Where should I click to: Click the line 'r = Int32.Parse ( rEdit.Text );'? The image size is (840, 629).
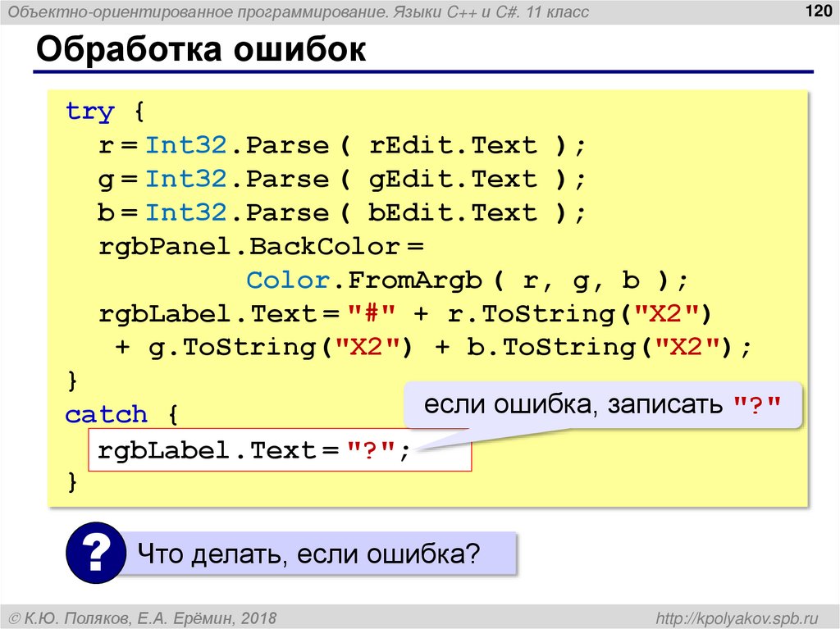342,145
